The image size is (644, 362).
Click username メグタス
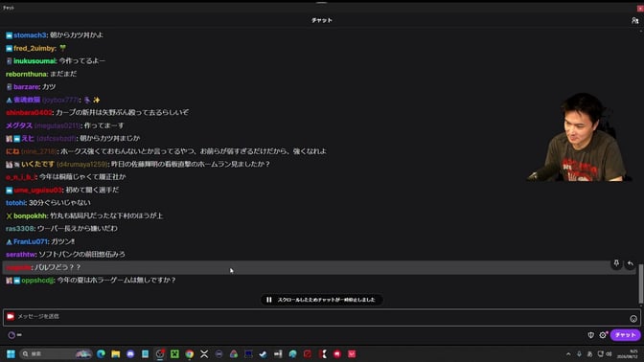[x=19, y=125]
